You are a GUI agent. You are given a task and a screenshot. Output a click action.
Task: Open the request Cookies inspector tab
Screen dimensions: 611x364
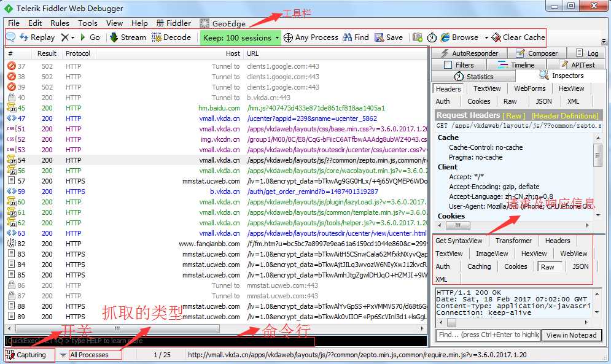pyautogui.click(x=479, y=101)
